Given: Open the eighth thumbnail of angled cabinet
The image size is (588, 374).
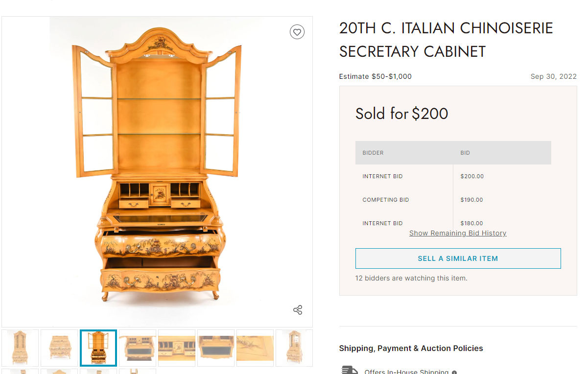Looking at the screenshot, I should coord(294,348).
